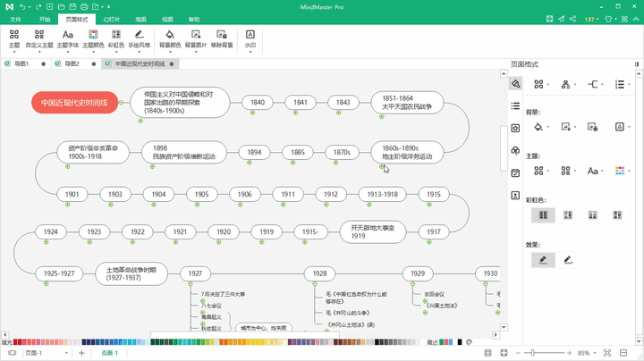Switch to the Slideshow ribbon tab
644x361 pixels.
click(112, 20)
